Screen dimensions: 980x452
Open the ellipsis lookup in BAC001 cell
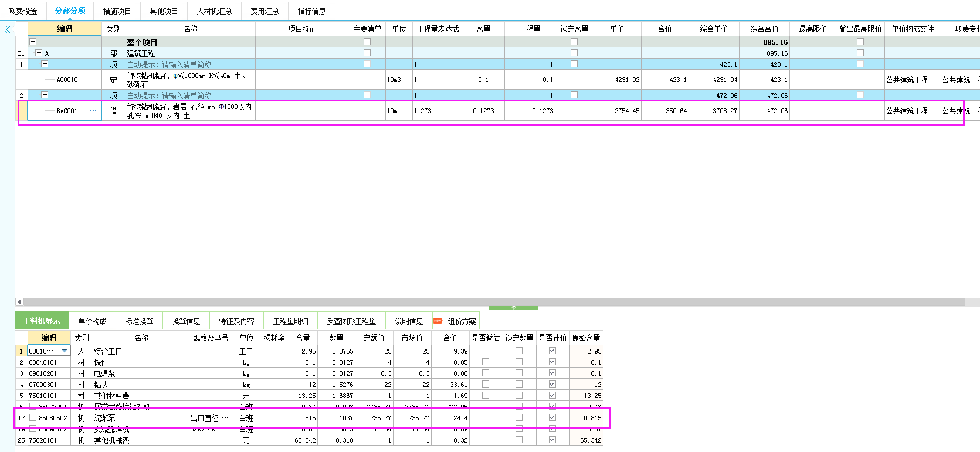[x=93, y=110]
